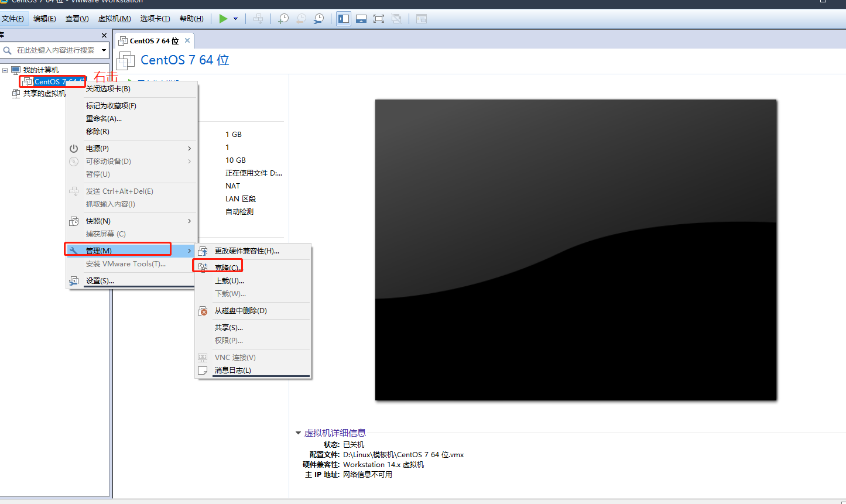Screen dimensions: 846x504
Task: Switch to the CentOS 7 64 位 tab
Action: [x=154, y=41]
